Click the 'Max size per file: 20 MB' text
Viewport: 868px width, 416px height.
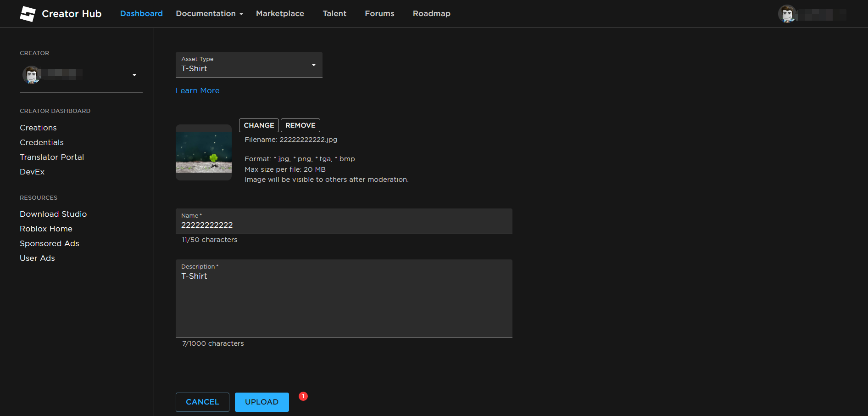(285, 169)
